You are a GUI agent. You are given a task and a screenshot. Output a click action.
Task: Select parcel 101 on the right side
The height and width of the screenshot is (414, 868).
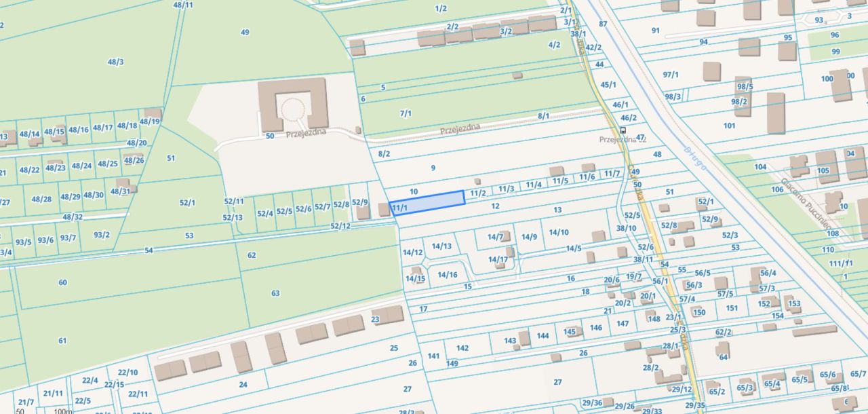click(729, 126)
